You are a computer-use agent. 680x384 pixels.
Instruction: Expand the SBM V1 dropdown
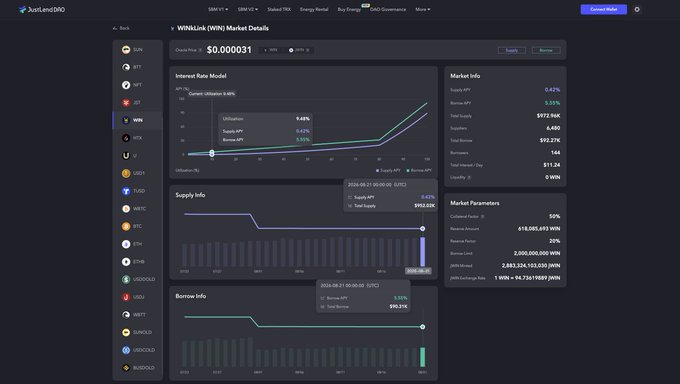218,9
